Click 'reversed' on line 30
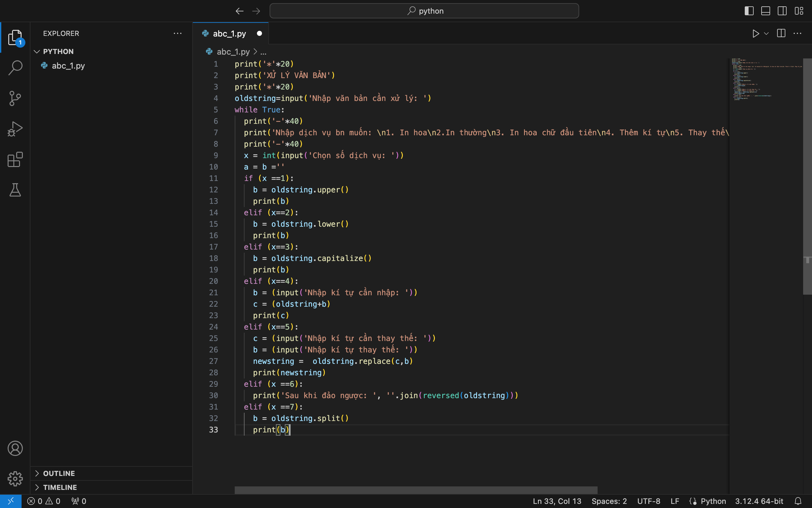Screen dimensions: 812x508 [x=441, y=396]
